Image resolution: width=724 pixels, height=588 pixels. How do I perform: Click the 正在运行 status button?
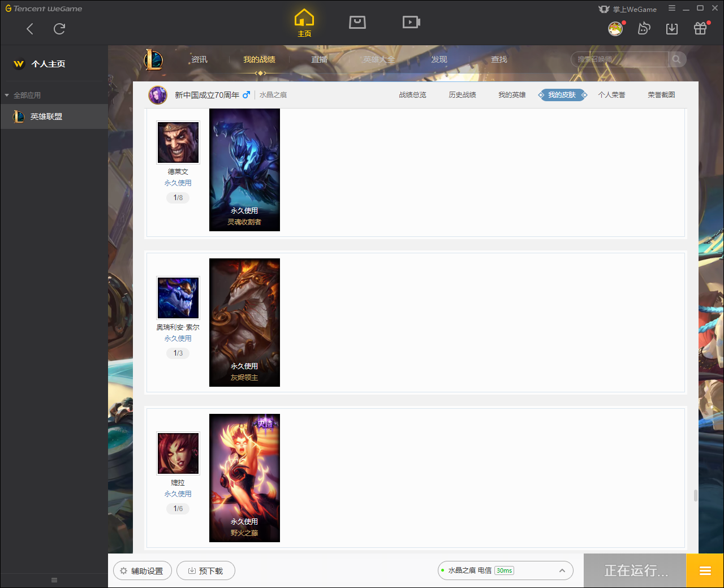coord(635,571)
